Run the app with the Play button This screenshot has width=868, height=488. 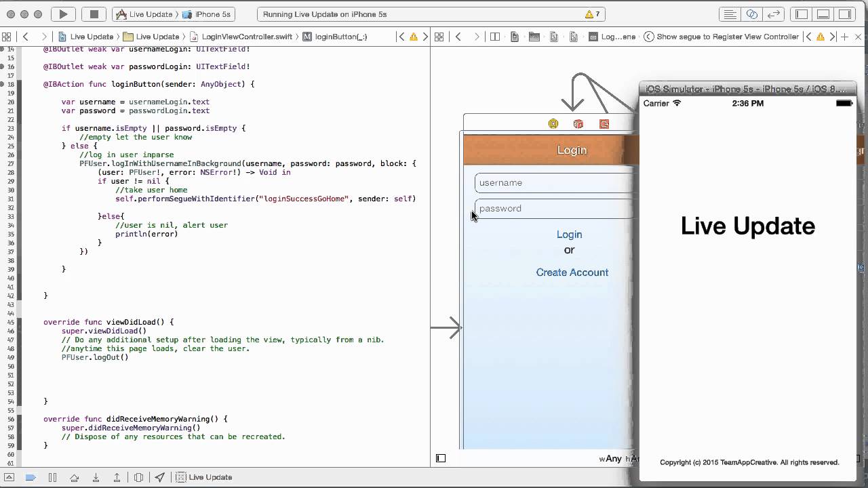point(63,14)
